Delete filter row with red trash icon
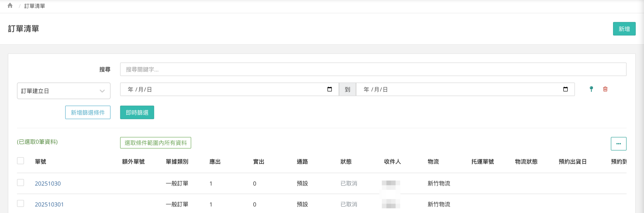The width and height of the screenshot is (644, 213). pos(605,89)
